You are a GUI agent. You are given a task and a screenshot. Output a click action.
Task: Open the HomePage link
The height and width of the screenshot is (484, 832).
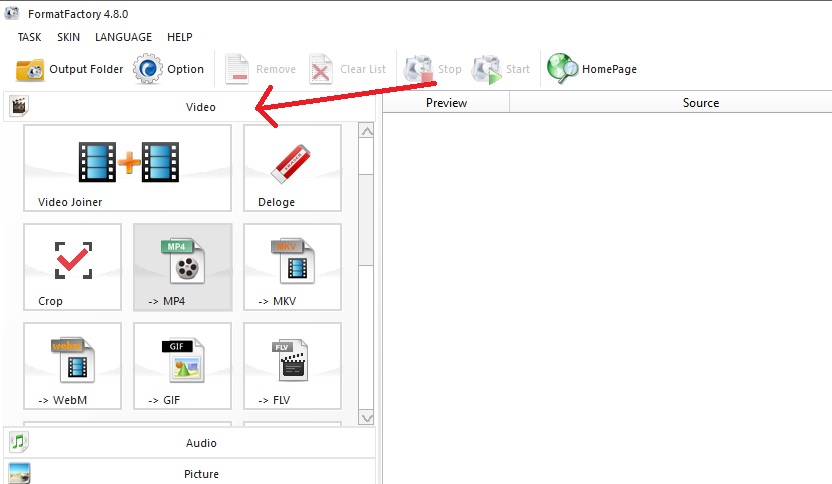tap(592, 69)
